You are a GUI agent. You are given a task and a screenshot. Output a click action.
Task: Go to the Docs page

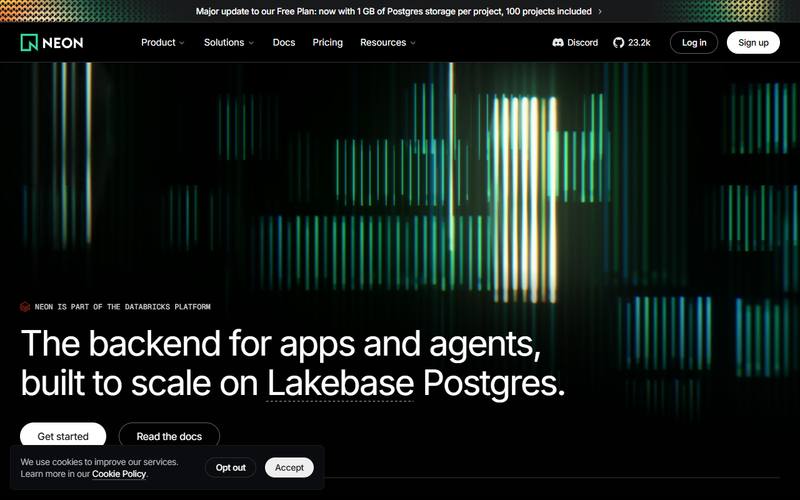click(284, 42)
